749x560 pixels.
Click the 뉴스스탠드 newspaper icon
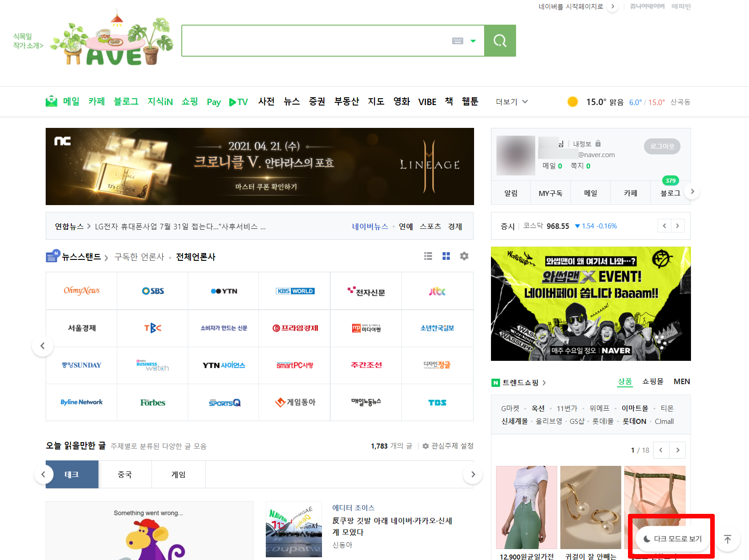click(x=53, y=256)
